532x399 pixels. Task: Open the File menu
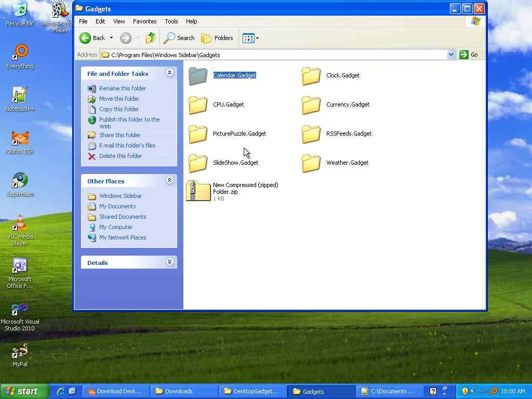click(x=83, y=21)
